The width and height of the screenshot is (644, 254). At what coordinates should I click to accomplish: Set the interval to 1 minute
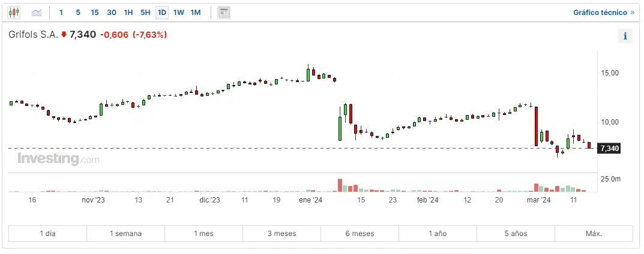(61, 13)
